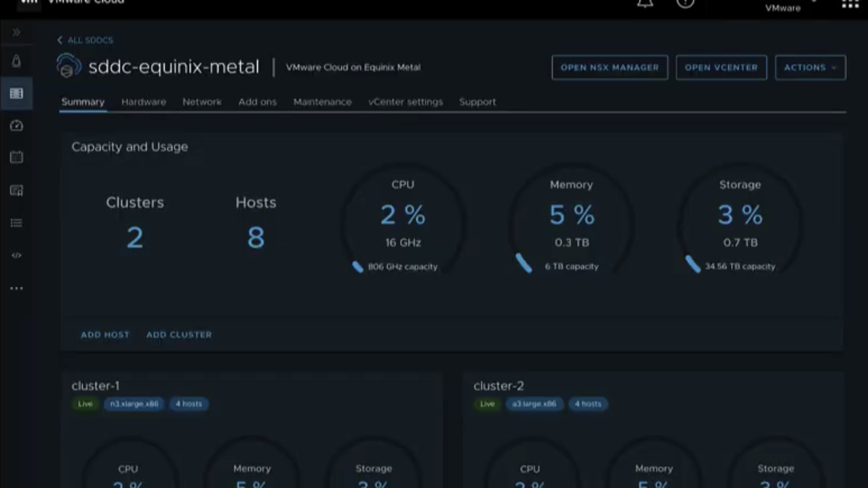The width and height of the screenshot is (868, 488).
Task: Click ADD CLUSTER
Action: coord(179,334)
